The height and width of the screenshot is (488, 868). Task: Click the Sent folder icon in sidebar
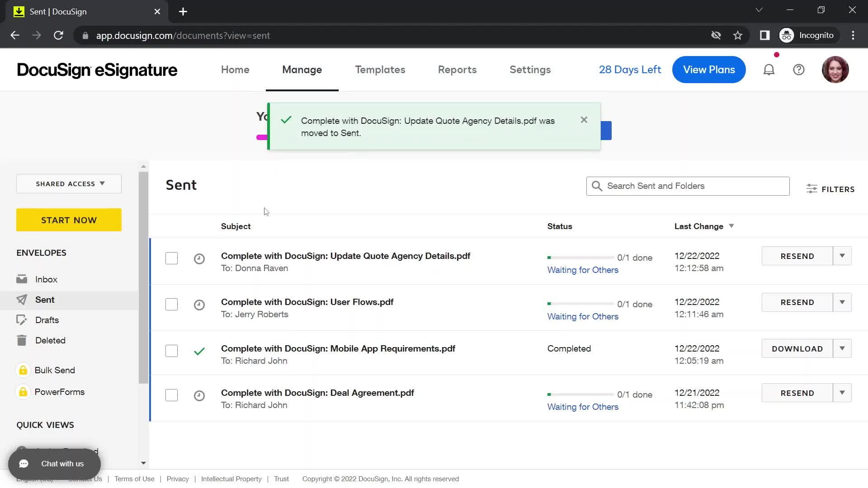click(21, 299)
